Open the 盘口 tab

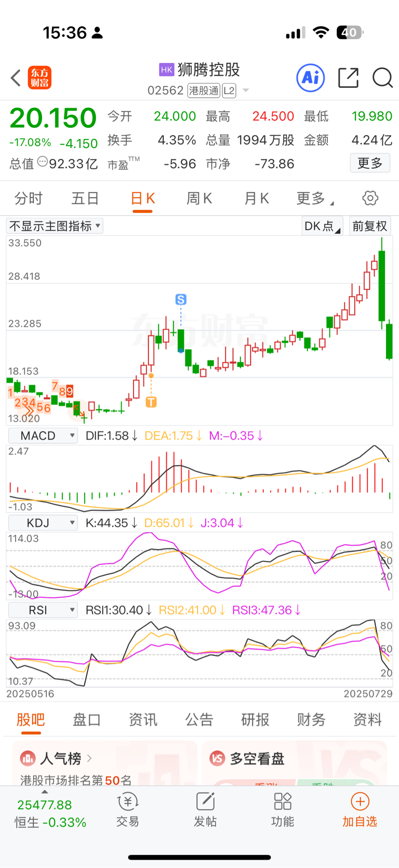point(87,720)
